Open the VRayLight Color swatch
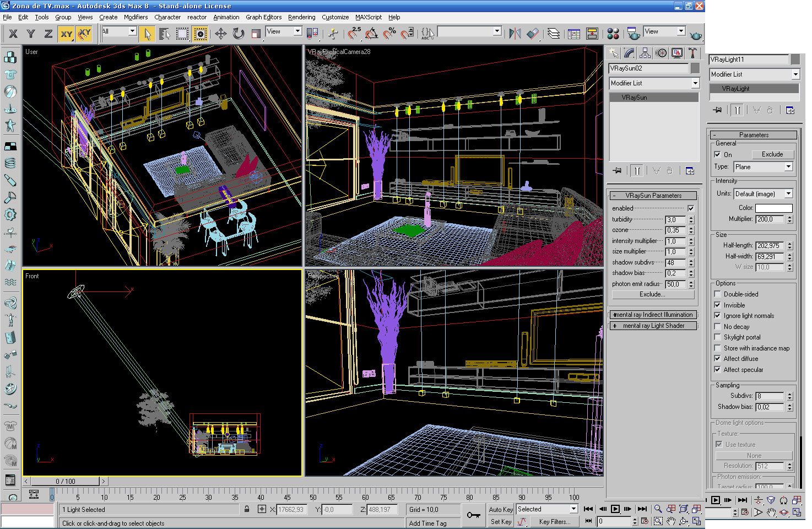This screenshot has height=529, width=812. (x=774, y=208)
